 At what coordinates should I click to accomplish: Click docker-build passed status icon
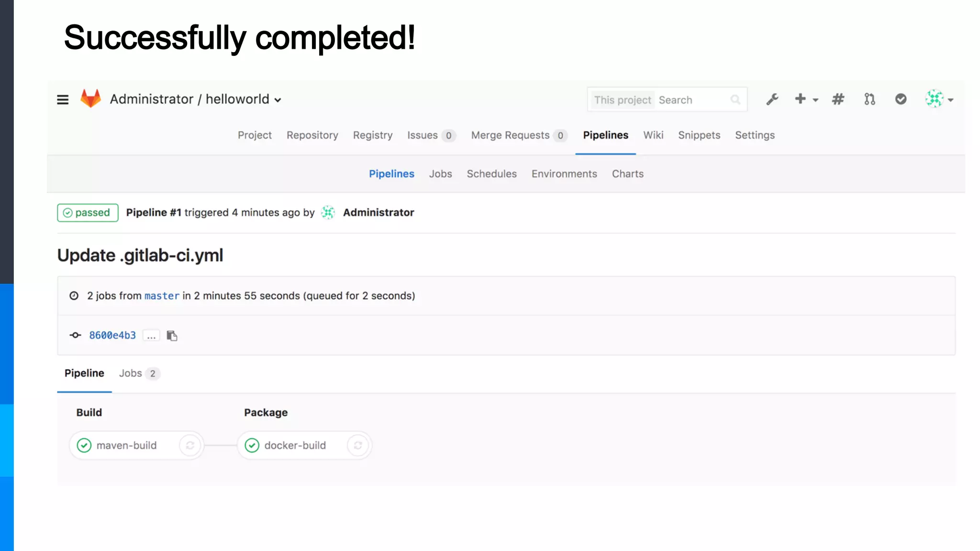click(252, 445)
